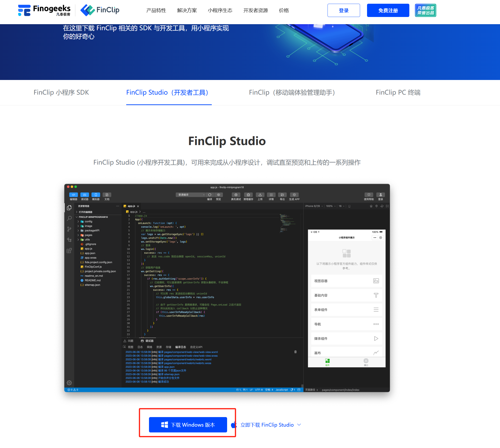Click the 凡泰极客荣誉出品 green badge

pyautogui.click(x=425, y=10)
